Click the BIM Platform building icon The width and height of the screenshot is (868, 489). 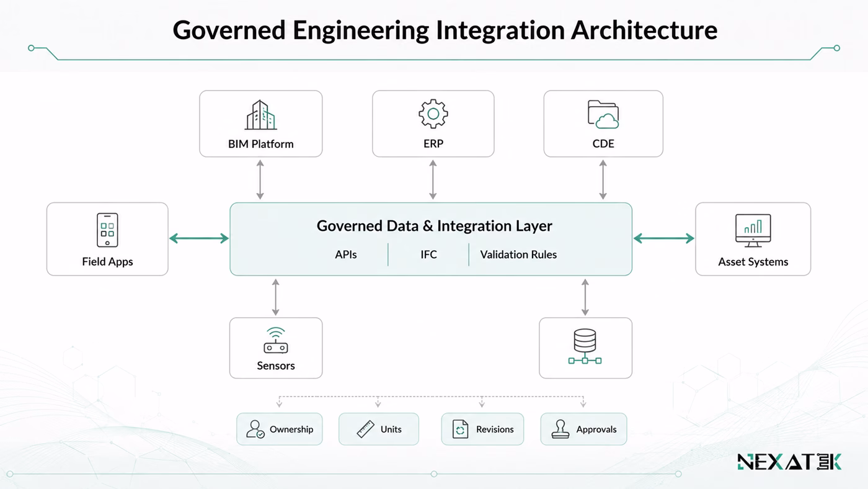pyautogui.click(x=260, y=115)
